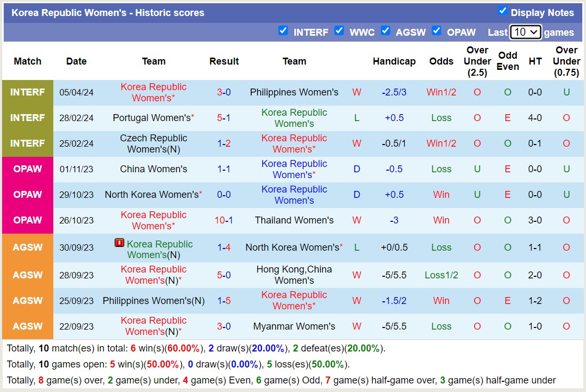This screenshot has height=392, width=586.
Task: Click the Handicap column header
Action: point(394,61)
